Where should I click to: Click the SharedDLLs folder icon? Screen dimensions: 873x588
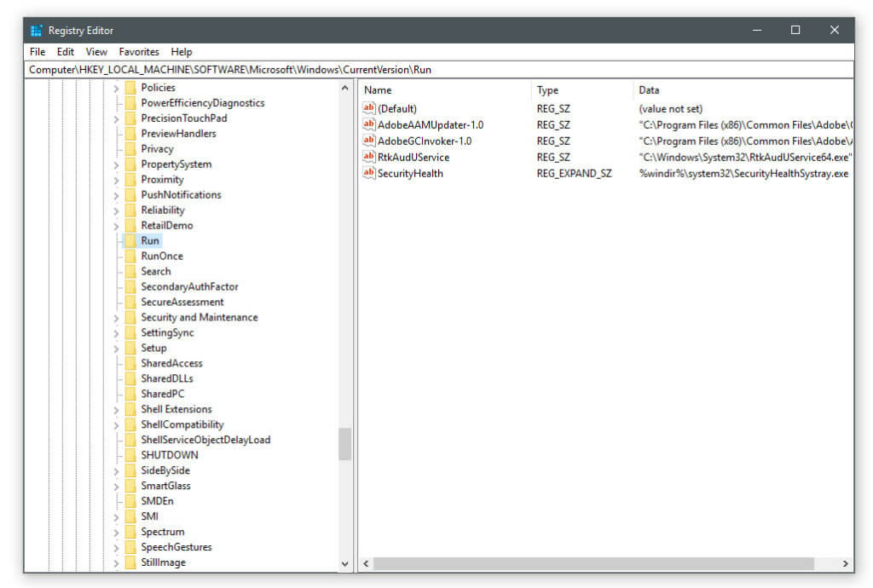pos(130,378)
